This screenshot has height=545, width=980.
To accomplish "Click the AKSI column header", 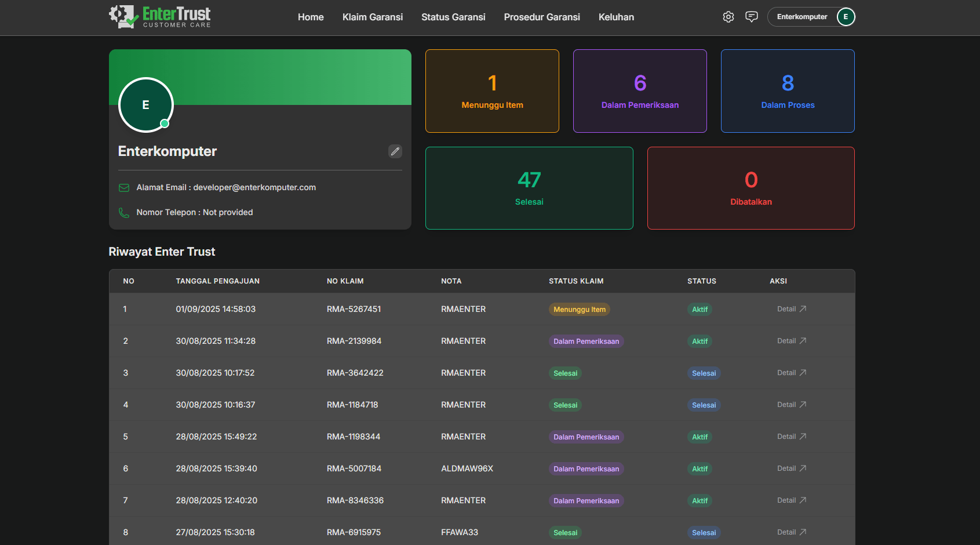I will coord(778,281).
